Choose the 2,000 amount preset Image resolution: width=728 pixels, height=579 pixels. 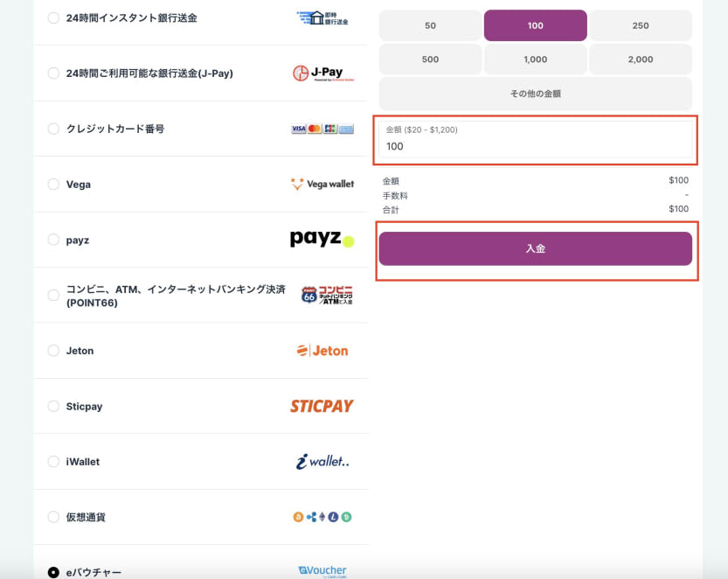click(x=641, y=59)
